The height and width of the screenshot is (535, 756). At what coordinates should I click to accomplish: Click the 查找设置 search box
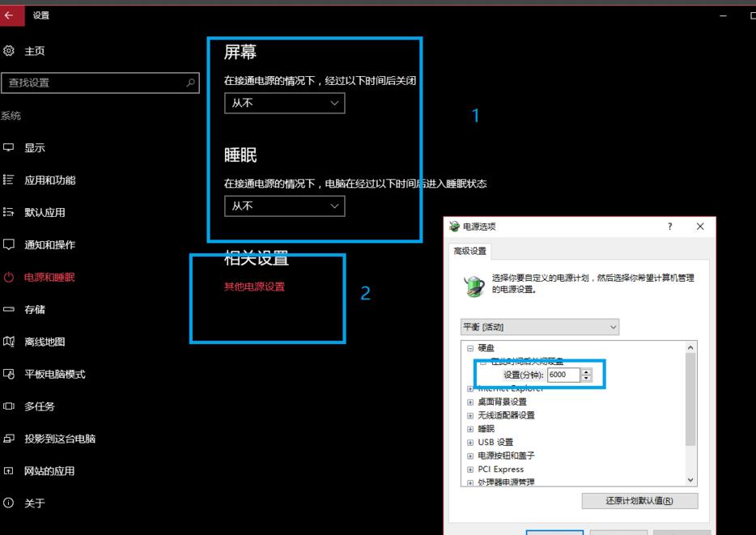(97, 83)
